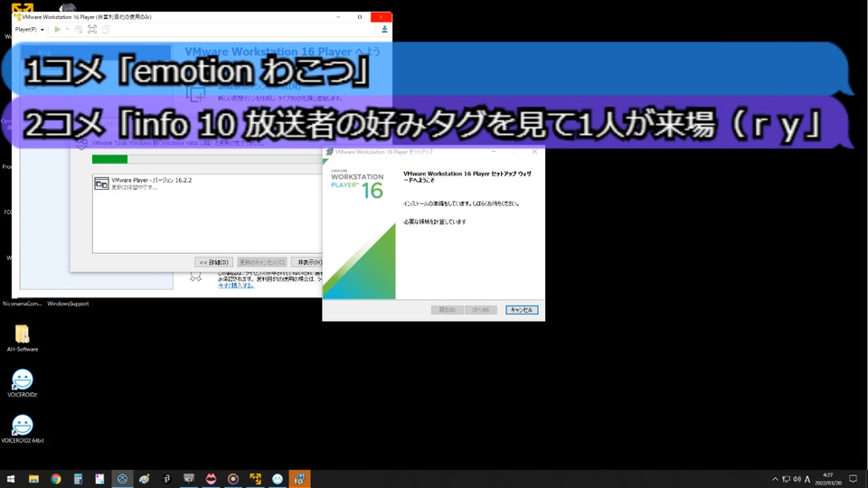Open File Explorer from the taskbar
The width and height of the screenshot is (868, 488).
pyautogui.click(x=33, y=479)
